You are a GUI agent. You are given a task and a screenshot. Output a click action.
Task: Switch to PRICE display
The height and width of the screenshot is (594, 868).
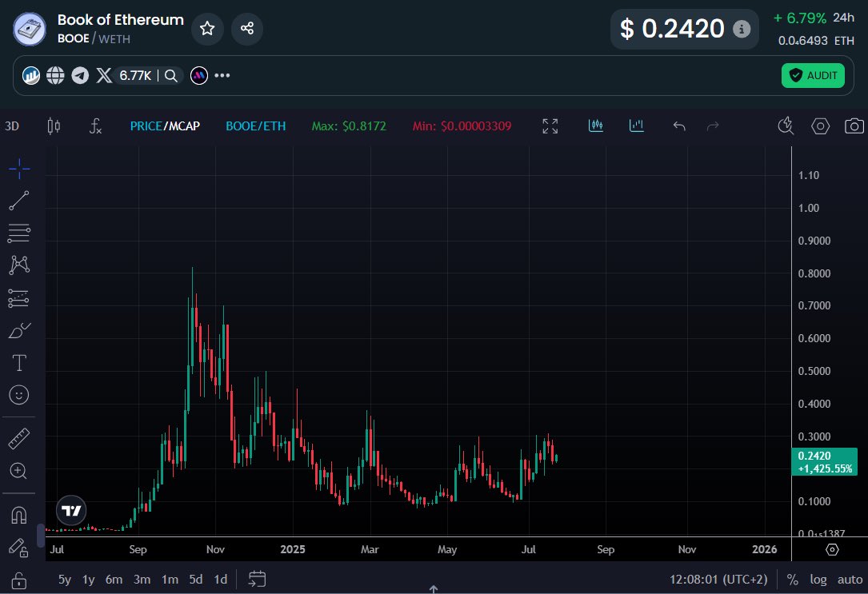pos(146,126)
